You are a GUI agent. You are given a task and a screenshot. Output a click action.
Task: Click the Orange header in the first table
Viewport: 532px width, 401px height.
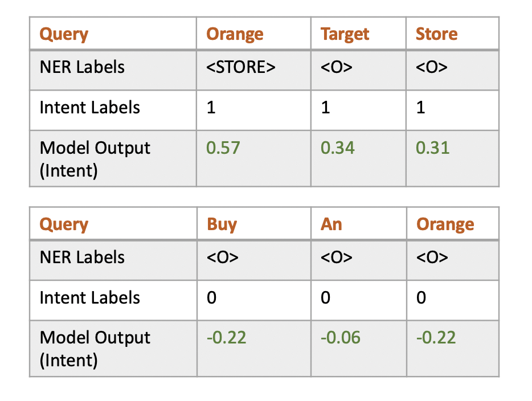[x=235, y=34]
